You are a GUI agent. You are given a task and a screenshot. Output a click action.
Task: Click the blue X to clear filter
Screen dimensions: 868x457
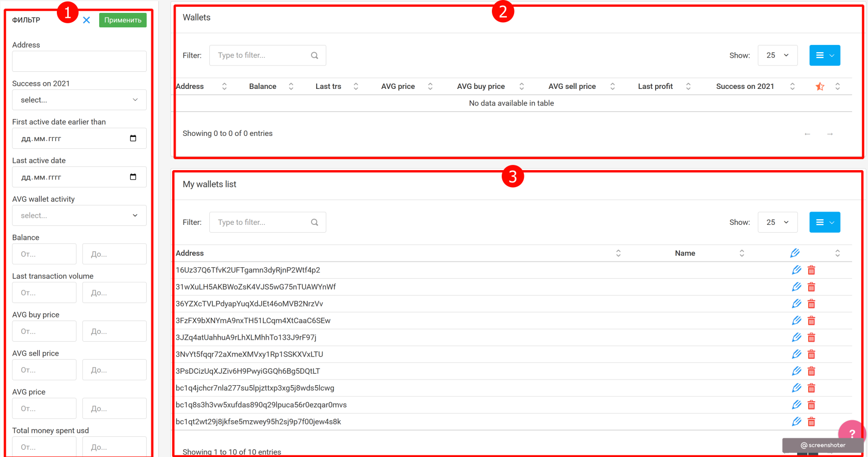pyautogui.click(x=86, y=20)
